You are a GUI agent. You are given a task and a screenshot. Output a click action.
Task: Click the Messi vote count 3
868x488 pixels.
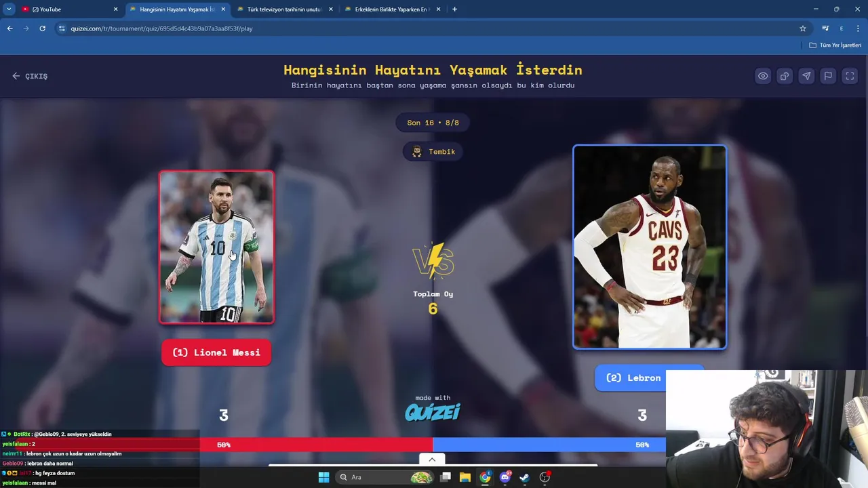[224, 415]
